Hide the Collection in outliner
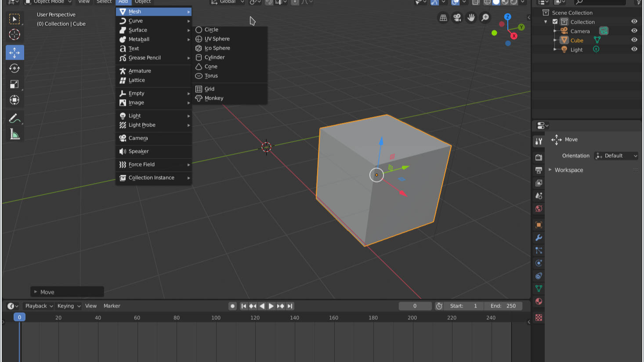This screenshot has height=362, width=644. (x=634, y=22)
